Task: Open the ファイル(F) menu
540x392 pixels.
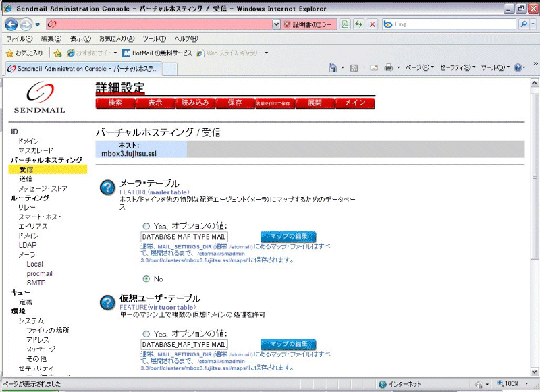Action: click(20, 39)
